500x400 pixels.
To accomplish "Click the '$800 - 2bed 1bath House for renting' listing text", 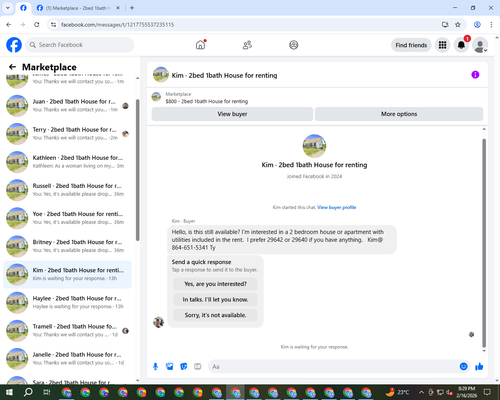I will [x=207, y=101].
